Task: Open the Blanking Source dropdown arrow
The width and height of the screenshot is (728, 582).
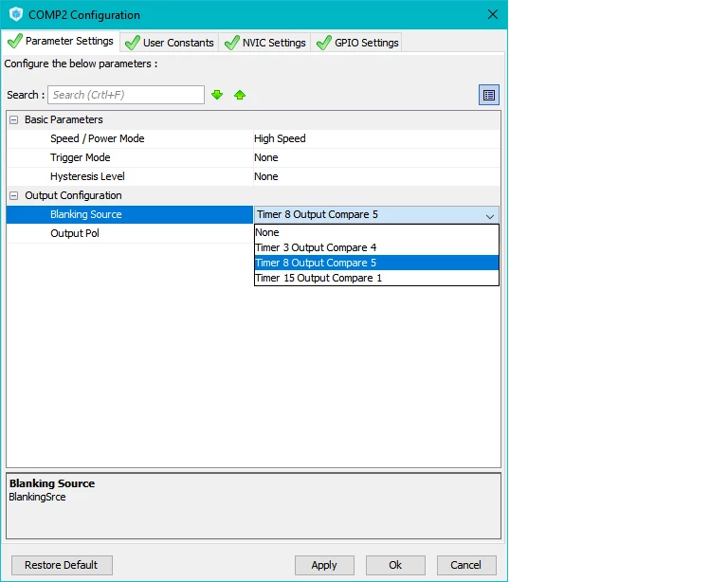Action: click(490, 216)
